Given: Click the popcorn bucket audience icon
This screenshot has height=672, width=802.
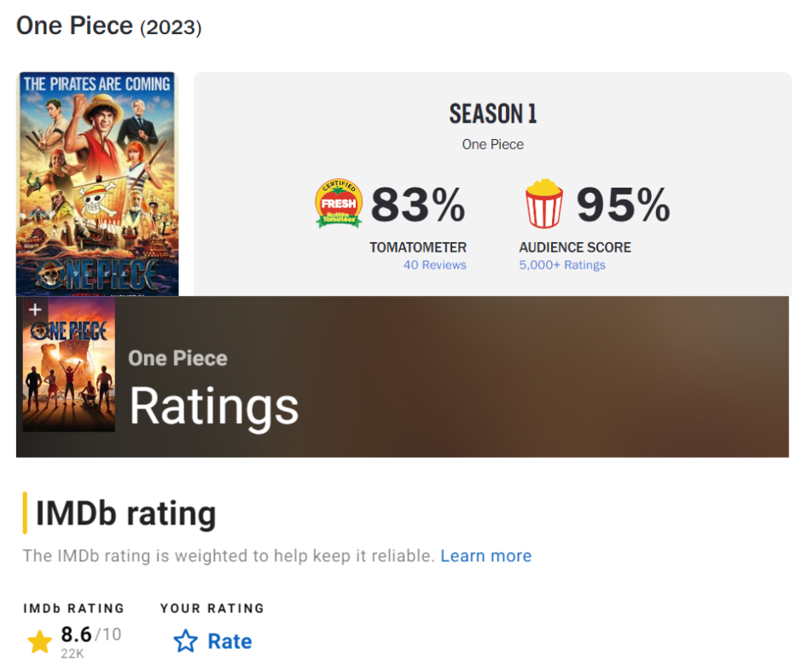Looking at the screenshot, I should [543, 204].
